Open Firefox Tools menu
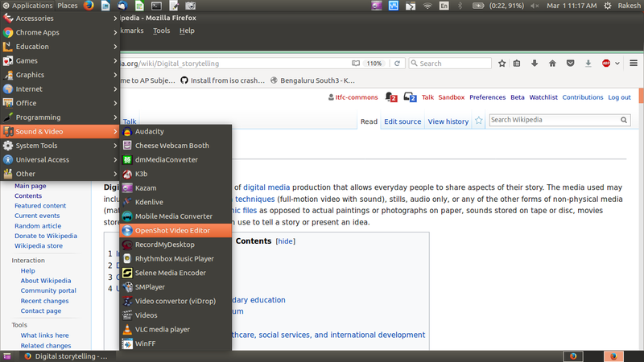 (x=162, y=31)
